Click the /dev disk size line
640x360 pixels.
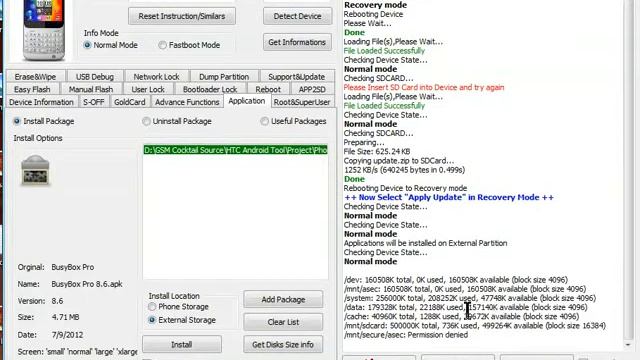tap(456, 280)
